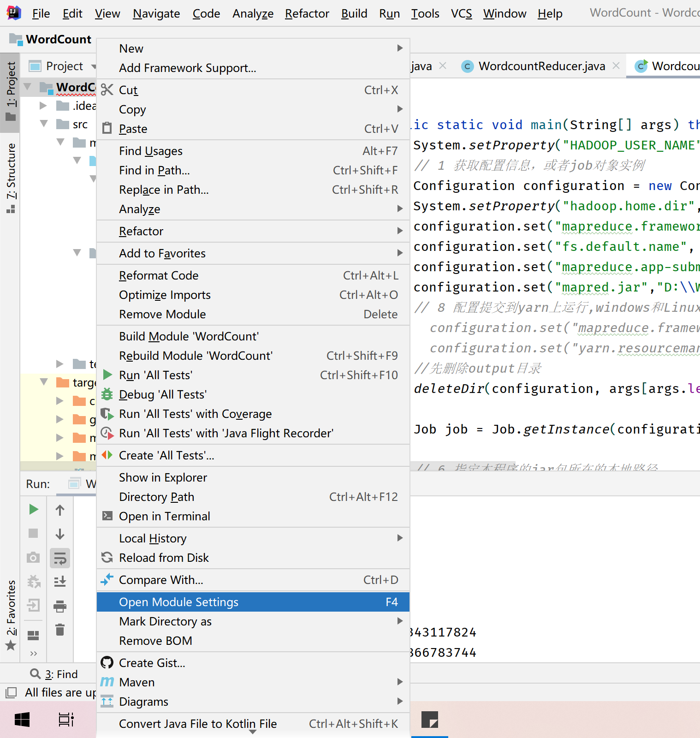Image resolution: width=700 pixels, height=738 pixels.
Task: Toggle the 1: Project tool window
Action: pos(11,92)
